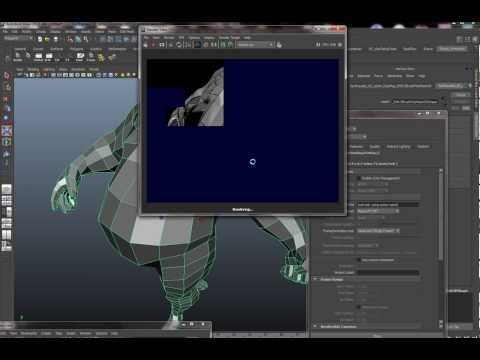This screenshot has width=480, height=360.
Task: Click Select by Component Type icon
Action: tap(86, 39)
